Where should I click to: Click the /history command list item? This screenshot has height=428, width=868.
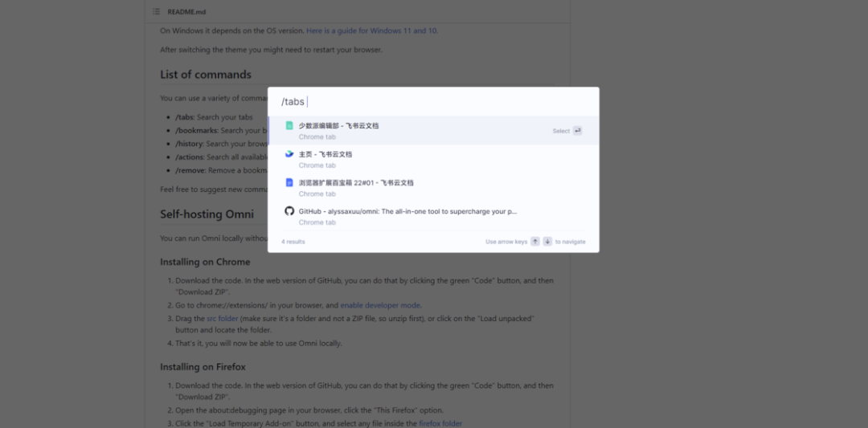pos(222,144)
